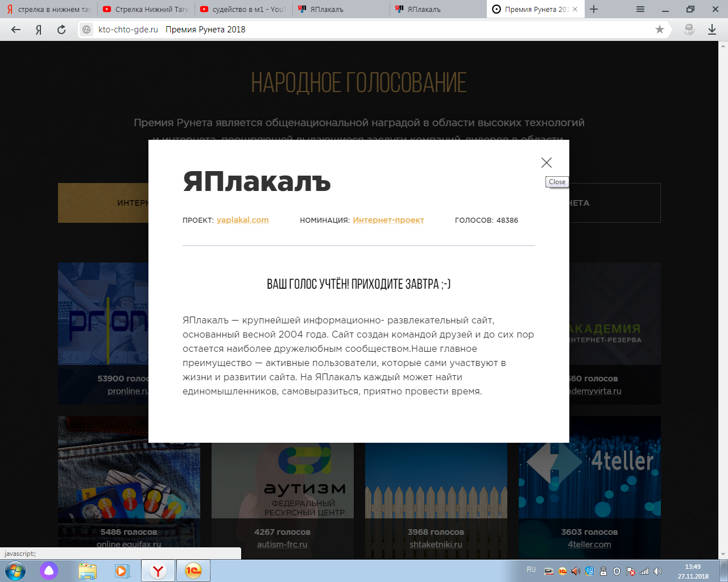Open the online.equifax.ru link
This screenshot has width=728, height=582.
point(129,544)
